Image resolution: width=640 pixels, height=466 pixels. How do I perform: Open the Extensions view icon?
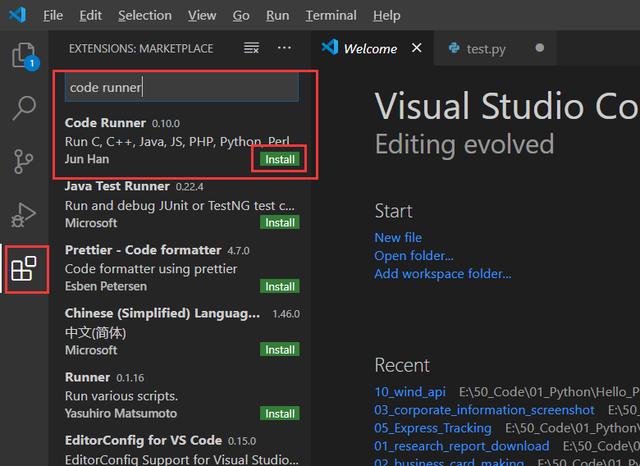coord(24,269)
